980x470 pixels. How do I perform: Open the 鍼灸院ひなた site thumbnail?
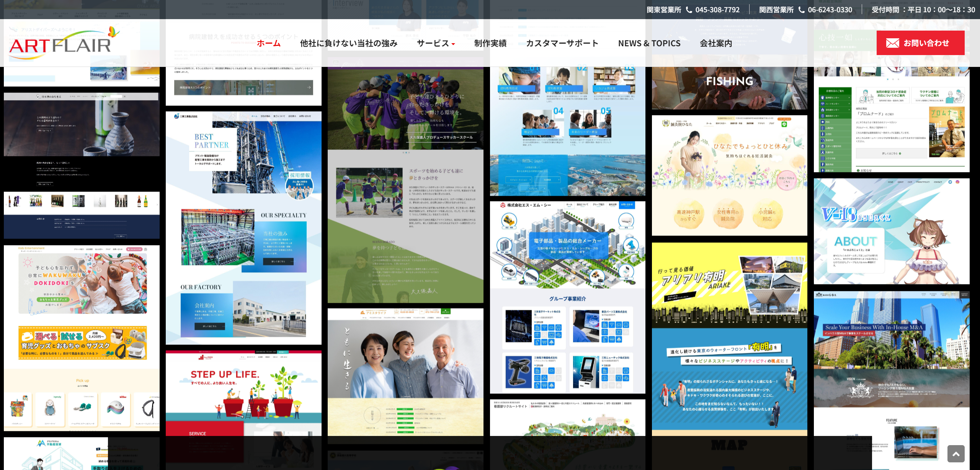point(730,176)
